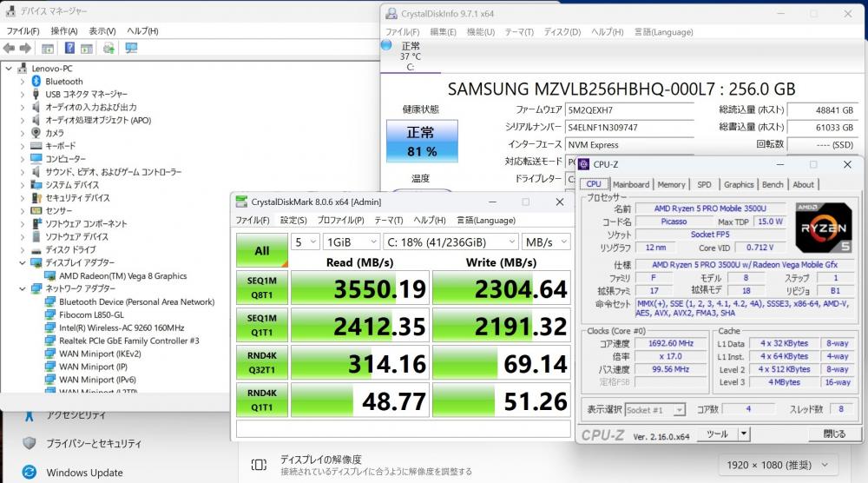868x483 pixels.
Task: Open テーマ(T) menu in CrystalDiskMark
Action: [389, 221]
